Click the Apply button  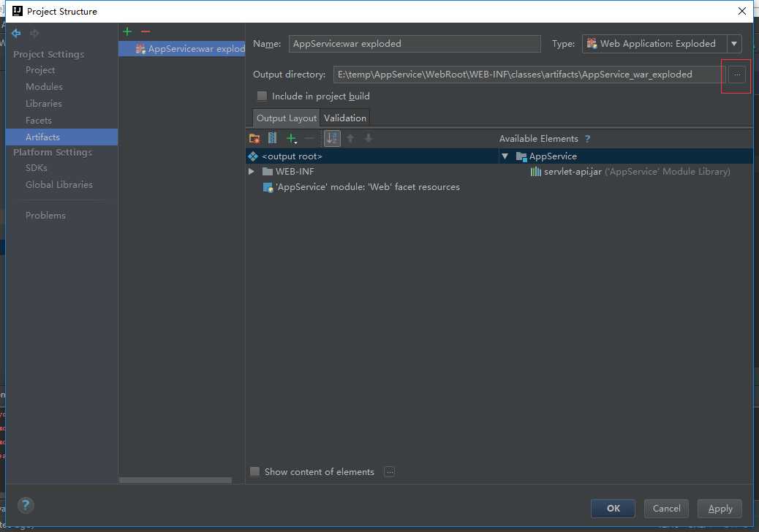coord(720,509)
